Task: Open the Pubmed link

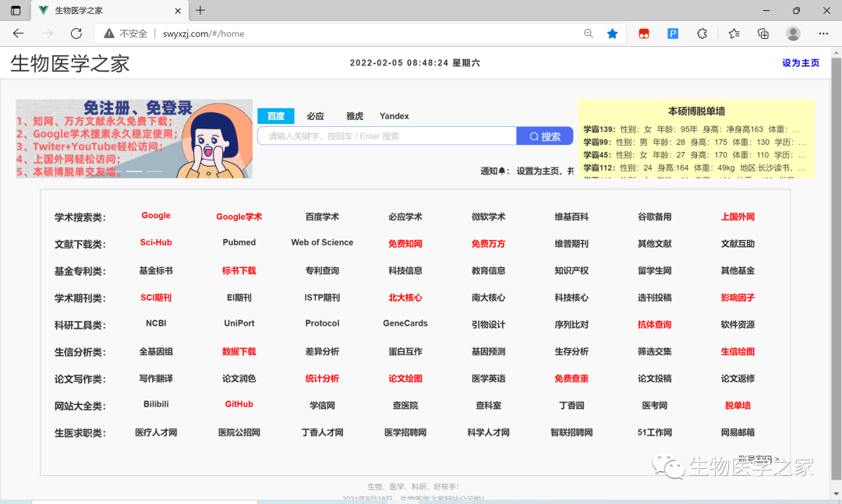Action: point(239,242)
